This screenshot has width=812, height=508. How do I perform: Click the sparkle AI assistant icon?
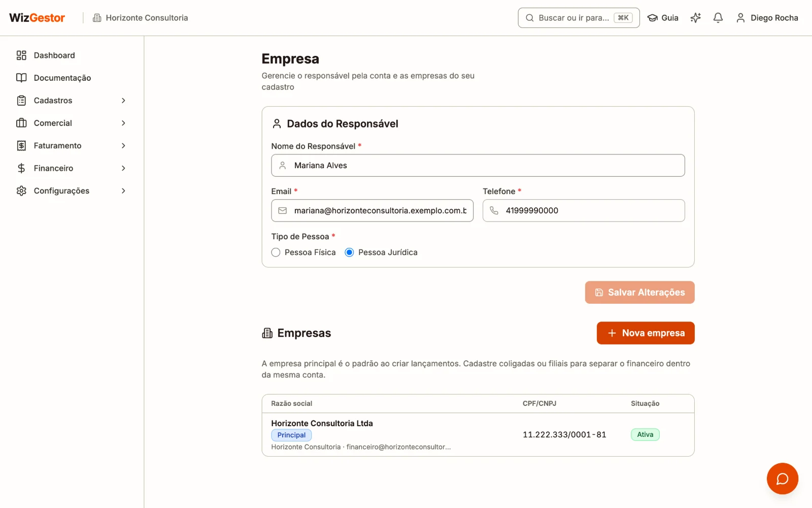695,18
